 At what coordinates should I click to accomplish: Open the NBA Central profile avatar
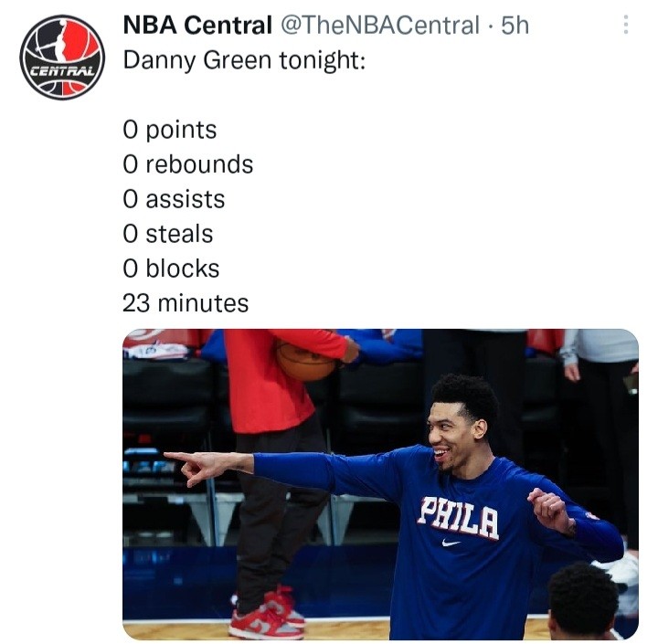tap(62, 58)
